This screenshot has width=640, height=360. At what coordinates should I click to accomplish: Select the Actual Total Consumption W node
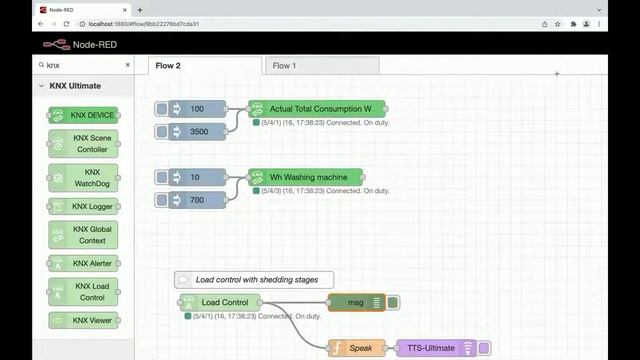317,109
